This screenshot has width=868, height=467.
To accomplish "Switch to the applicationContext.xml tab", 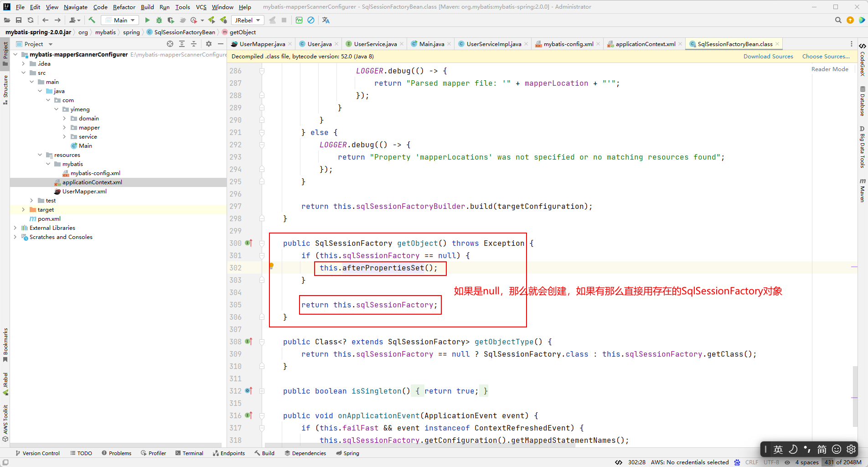I will (645, 44).
